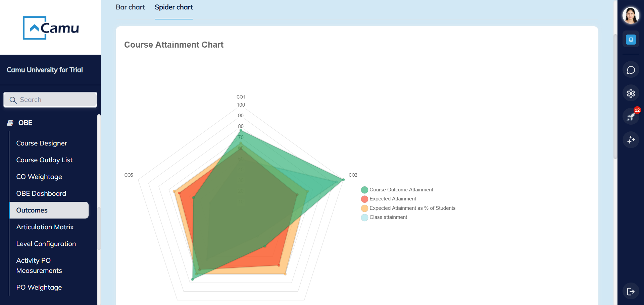The width and height of the screenshot is (644, 305).
Task: Open the profile avatar picture
Action: coord(631,15)
